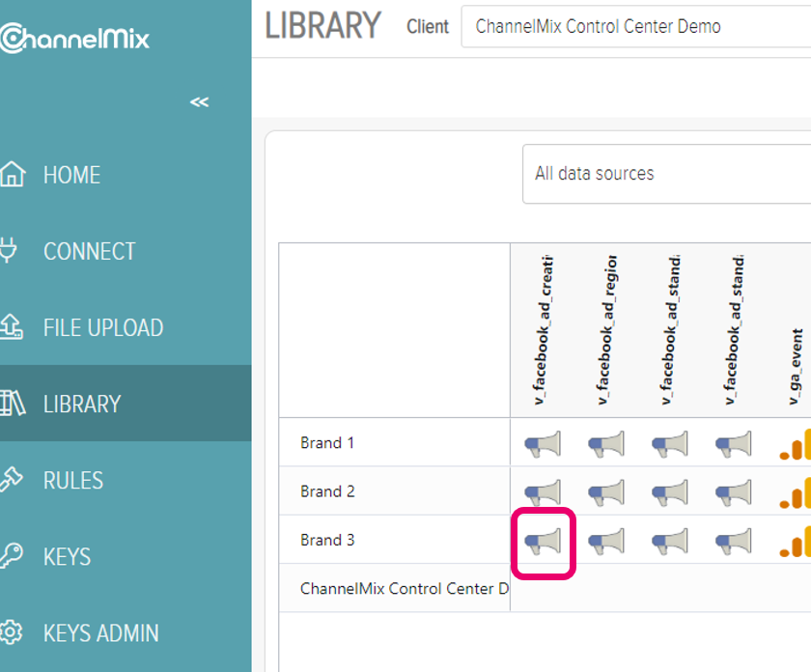Image resolution: width=811 pixels, height=672 pixels.
Task: Click Brand 1 megaphone in fourth facebook column
Action: [734, 444]
